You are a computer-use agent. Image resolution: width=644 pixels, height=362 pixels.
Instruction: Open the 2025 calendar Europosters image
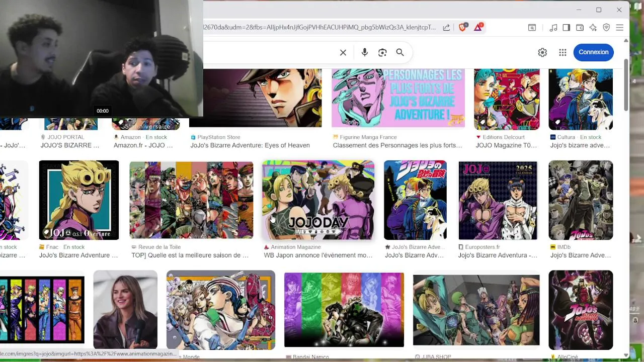(x=498, y=200)
